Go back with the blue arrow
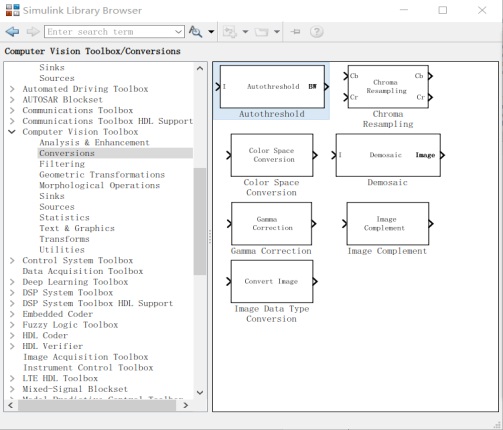 coord(12,32)
